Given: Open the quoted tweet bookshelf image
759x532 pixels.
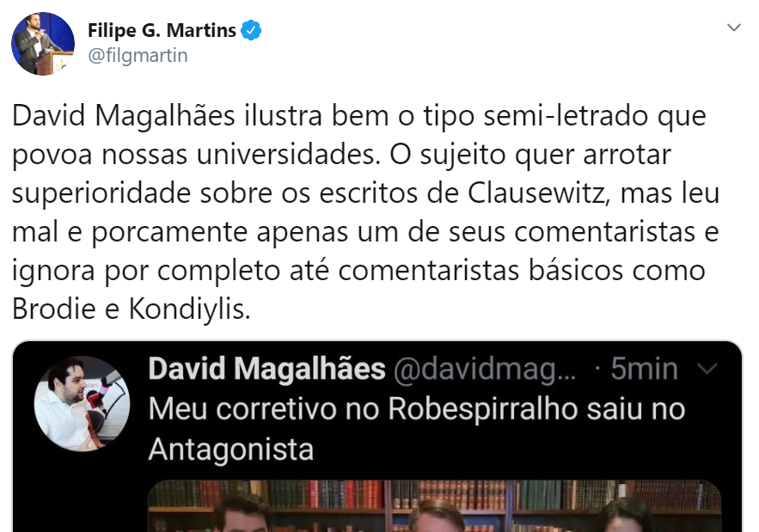Looking at the screenshot, I should tap(434, 506).
